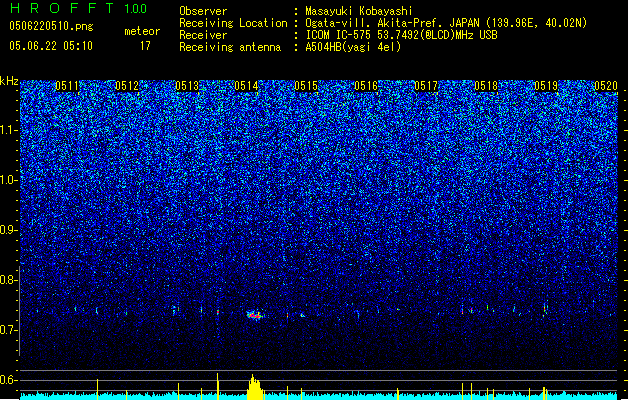Click the 0.6 frequency axis label
The width and height of the screenshot is (629, 400).
pos(8,380)
